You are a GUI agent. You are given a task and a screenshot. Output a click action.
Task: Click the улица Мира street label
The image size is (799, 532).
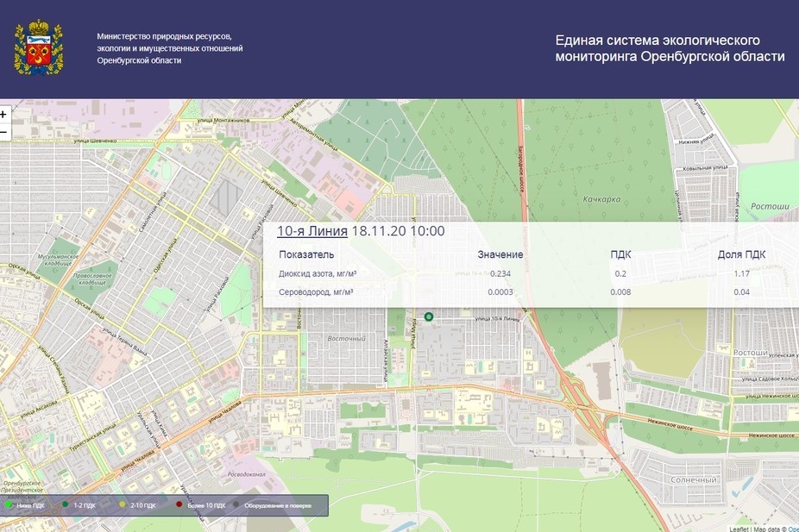(x=413, y=334)
